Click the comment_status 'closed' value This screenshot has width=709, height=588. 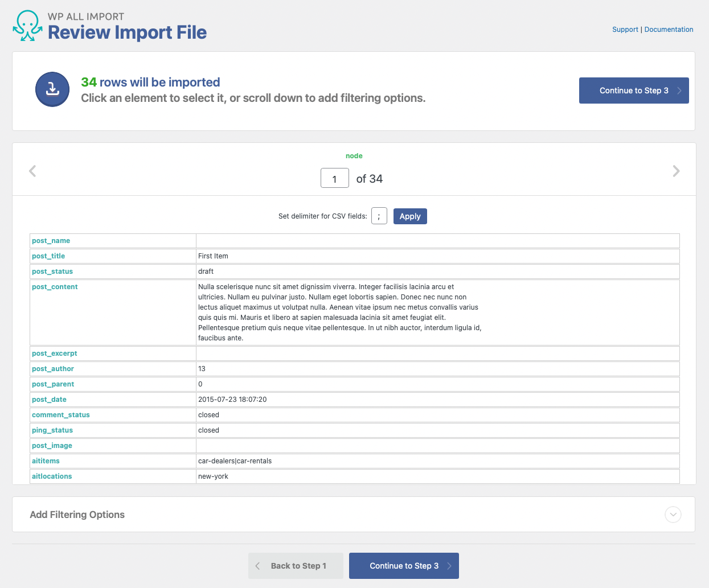tap(208, 415)
